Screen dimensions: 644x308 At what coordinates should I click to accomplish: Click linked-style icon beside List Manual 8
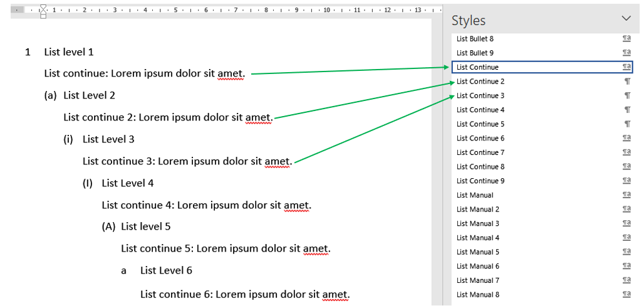point(626,294)
